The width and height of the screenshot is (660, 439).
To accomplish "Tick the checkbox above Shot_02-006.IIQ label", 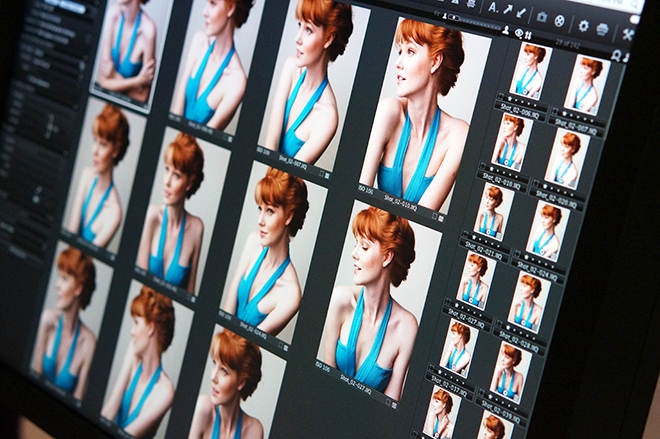I will click(501, 95).
